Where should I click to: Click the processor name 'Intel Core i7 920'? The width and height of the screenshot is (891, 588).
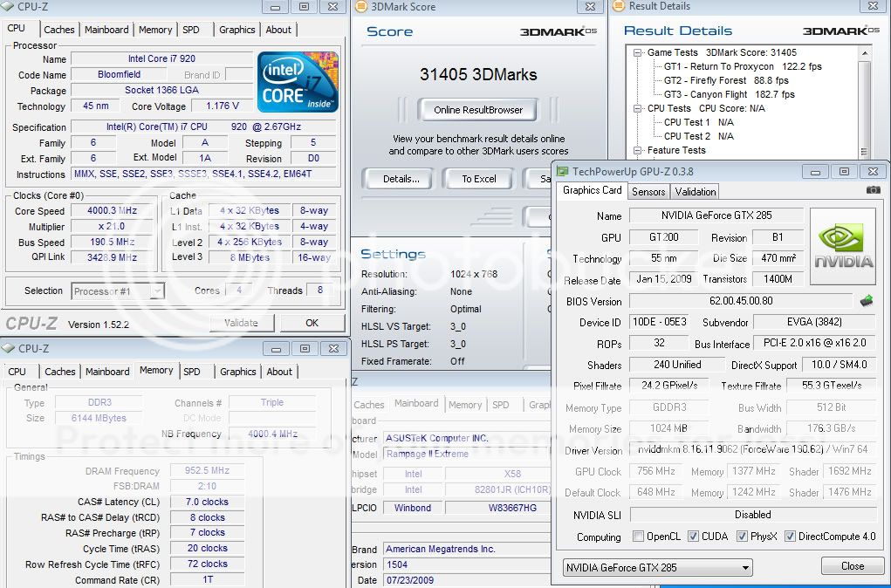pos(162,58)
